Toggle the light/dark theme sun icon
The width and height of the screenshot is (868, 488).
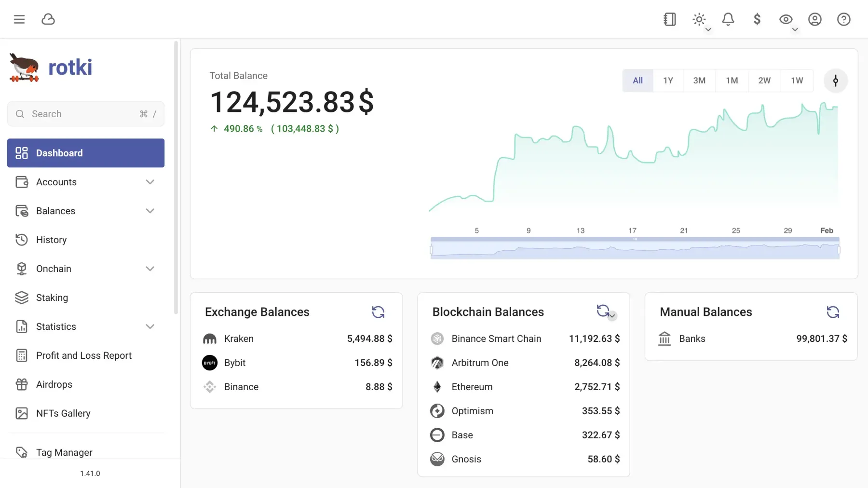coord(699,18)
